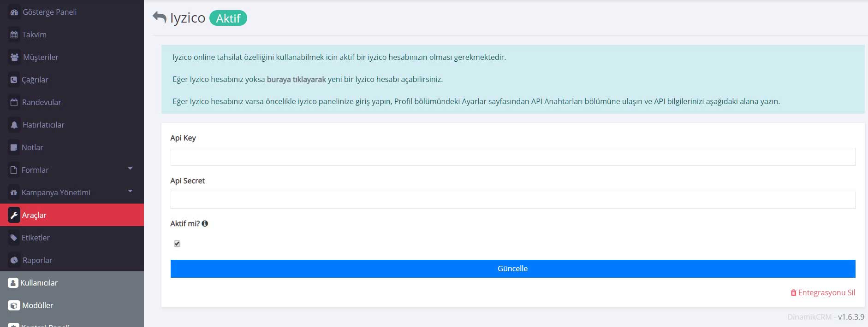The image size is (868, 327).
Task: Open Raporlar in the sidebar
Action: point(72,260)
